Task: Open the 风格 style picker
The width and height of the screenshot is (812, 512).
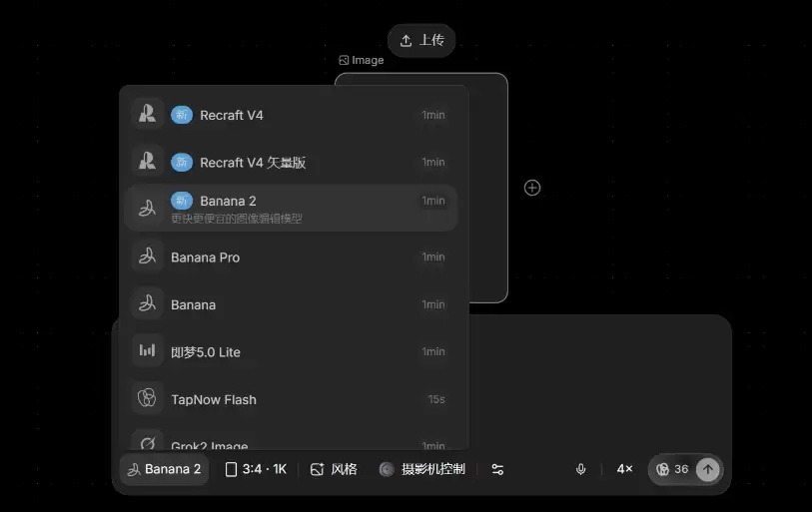Action: pos(334,469)
